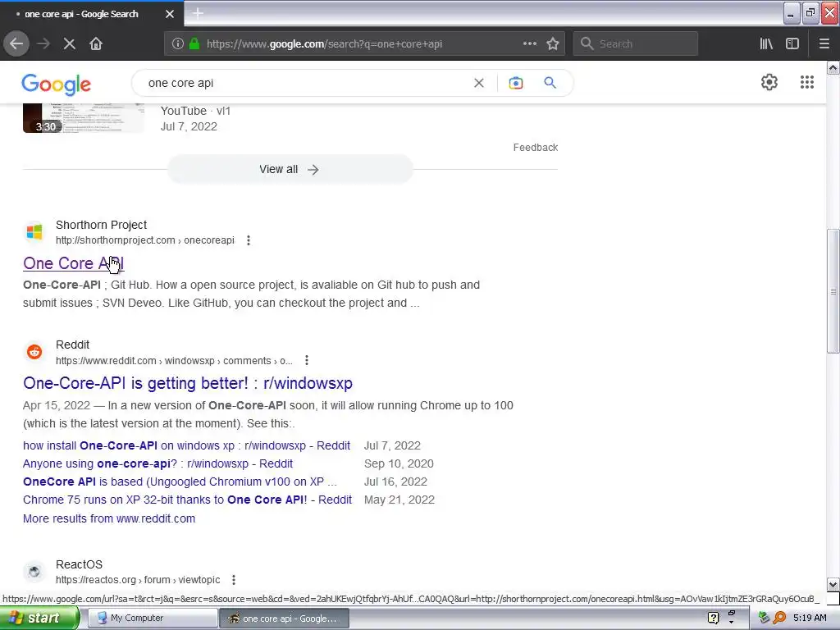The height and width of the screenshot is (630, 840).
Task: Close the 'one core api - Google Search' tab
Action: pyautogui.click(x=170, y=14)
